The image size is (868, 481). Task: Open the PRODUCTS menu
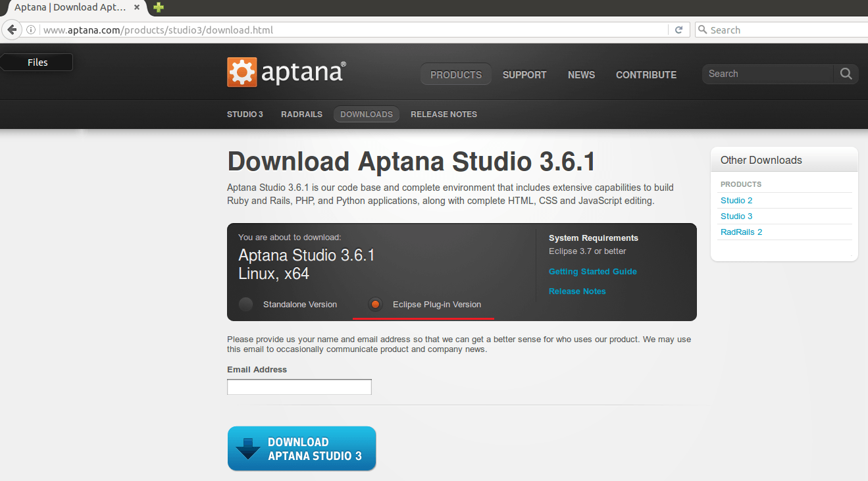[456, 74]
